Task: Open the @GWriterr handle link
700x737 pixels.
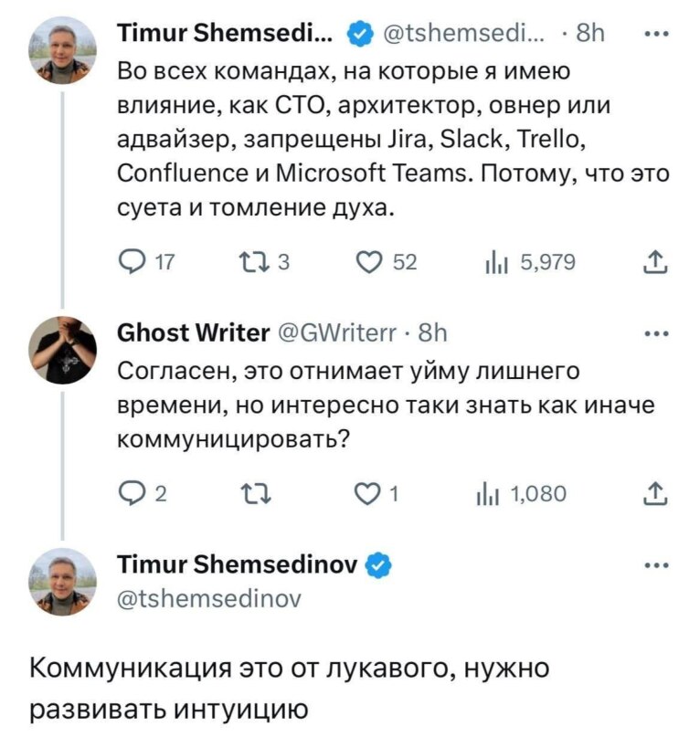Action: tap(340, 334)
